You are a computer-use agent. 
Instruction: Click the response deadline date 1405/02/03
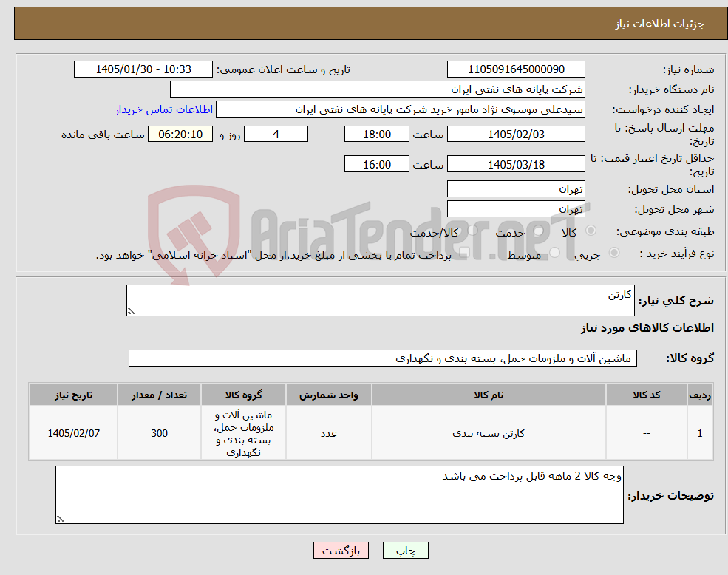pos(516,135)
